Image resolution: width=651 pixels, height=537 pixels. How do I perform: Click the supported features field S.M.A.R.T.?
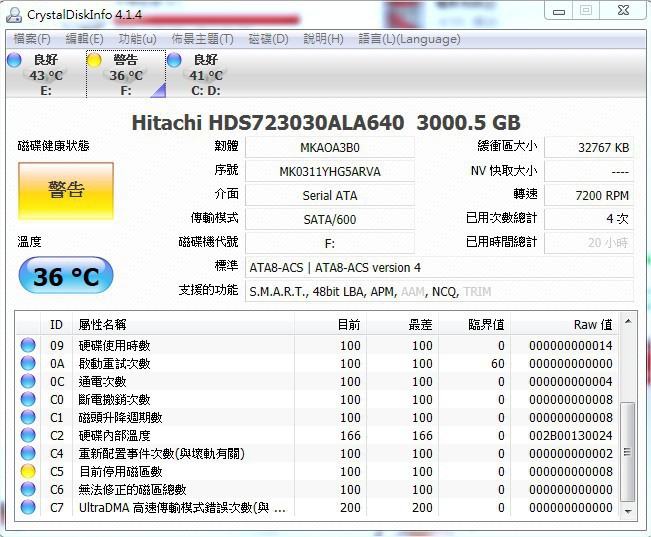tap(439, 292)
